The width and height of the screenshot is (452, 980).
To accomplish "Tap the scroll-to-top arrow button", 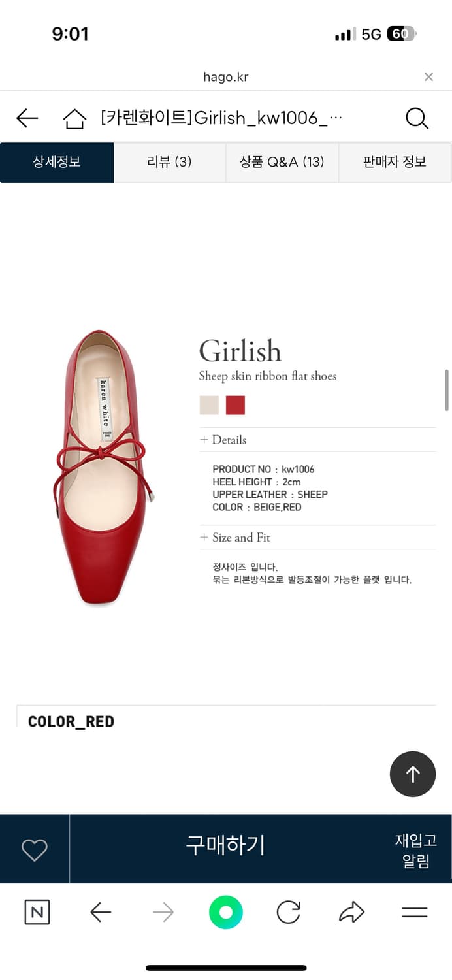I will pyautogui.click(x=413, y=774).
